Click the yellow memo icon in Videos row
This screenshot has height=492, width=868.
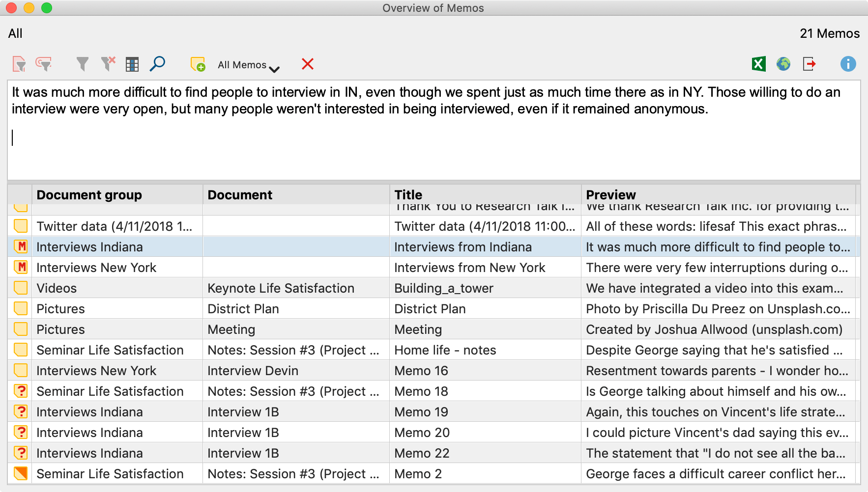21,288
